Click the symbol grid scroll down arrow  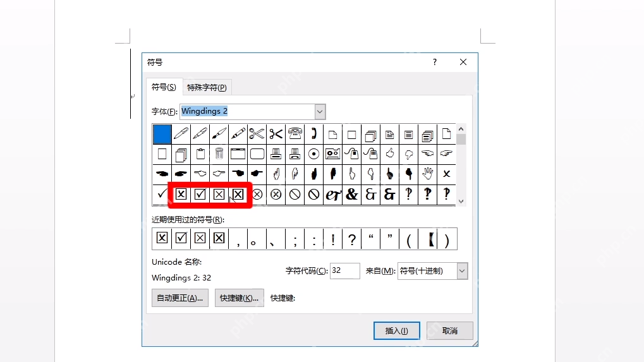pyautogui.click(x=461, y=201)
